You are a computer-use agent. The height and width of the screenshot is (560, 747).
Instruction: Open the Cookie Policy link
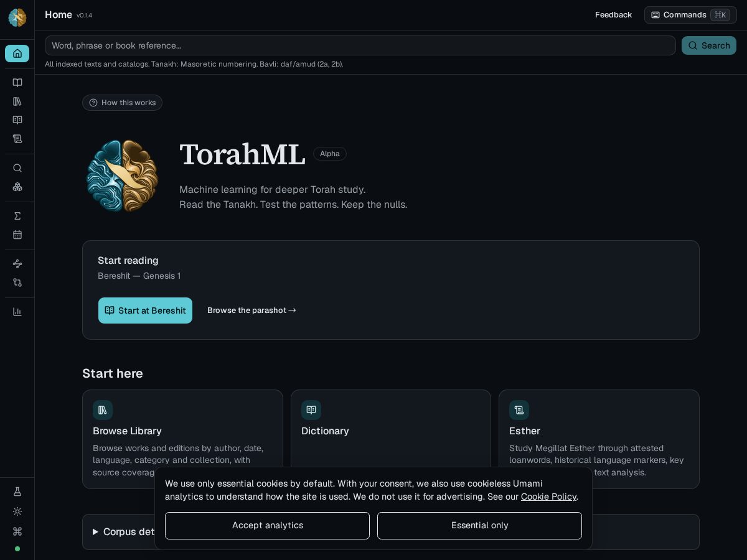(548, 497)
